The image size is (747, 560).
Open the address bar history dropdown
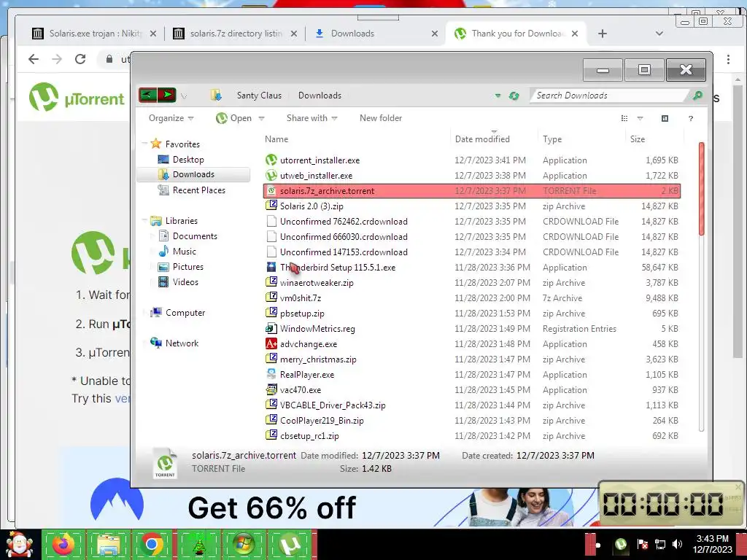[x=498, y=96]
